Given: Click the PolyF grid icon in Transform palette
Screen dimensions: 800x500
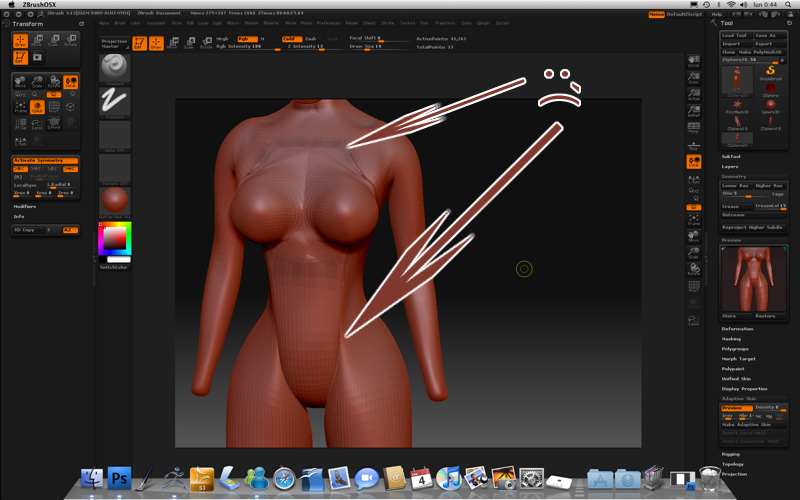Looking at the screenshot, I should click(54, 107).
